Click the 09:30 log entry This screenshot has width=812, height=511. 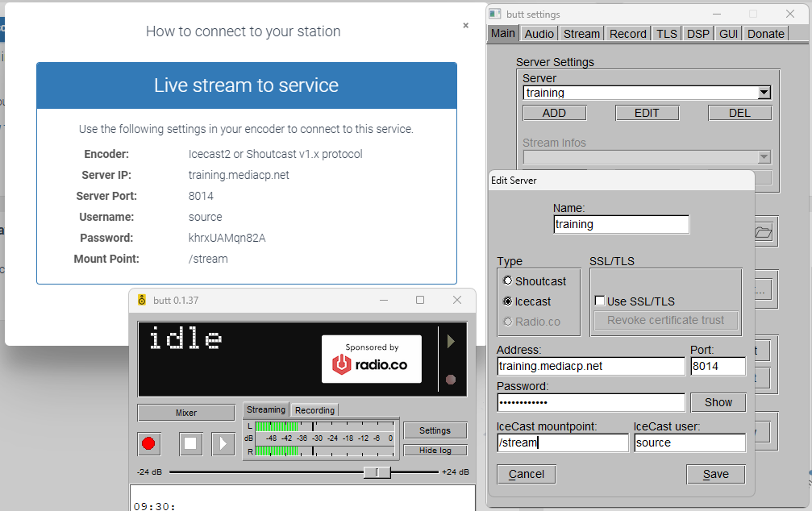coord(154,506)
